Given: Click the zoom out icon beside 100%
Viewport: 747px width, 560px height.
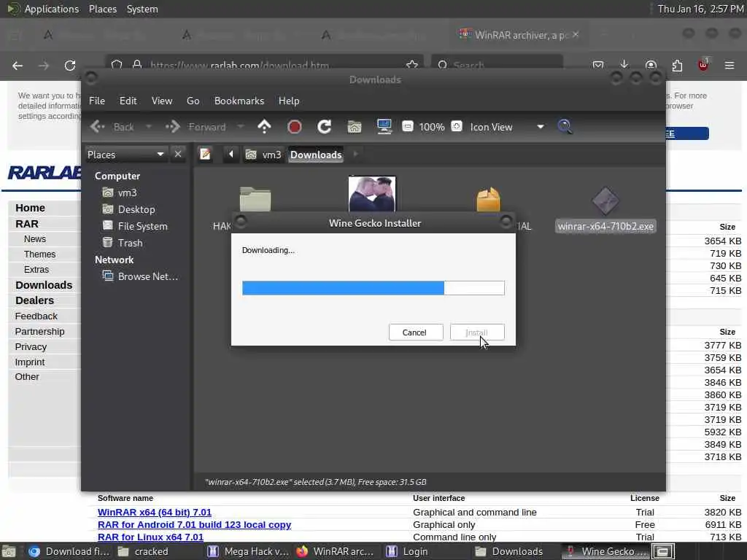Looking at the screenshot, I should point(408,126).
